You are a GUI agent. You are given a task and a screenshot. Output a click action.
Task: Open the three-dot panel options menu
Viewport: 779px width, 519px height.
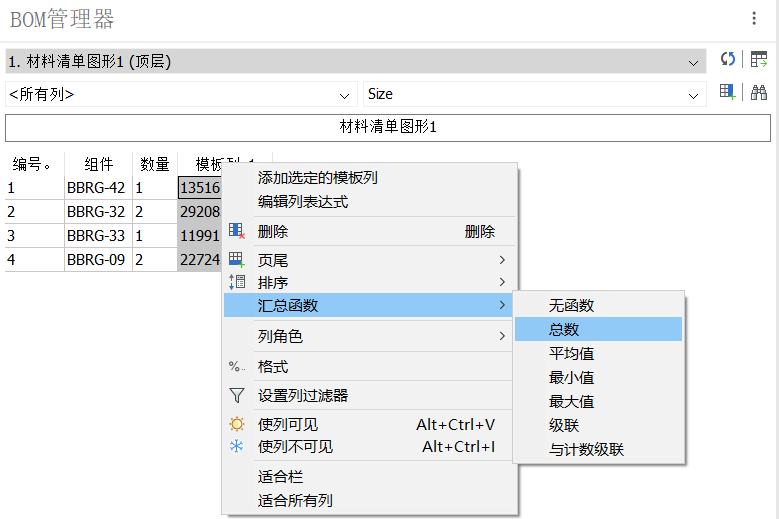[754, 18]
